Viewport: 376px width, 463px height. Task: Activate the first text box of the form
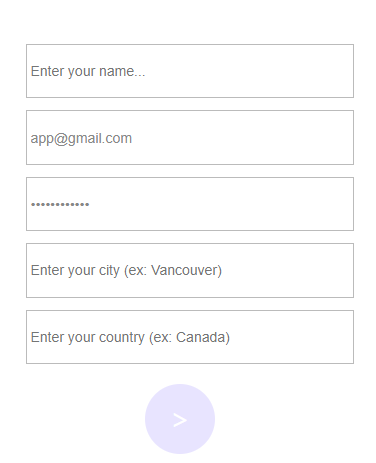[190, 71]
